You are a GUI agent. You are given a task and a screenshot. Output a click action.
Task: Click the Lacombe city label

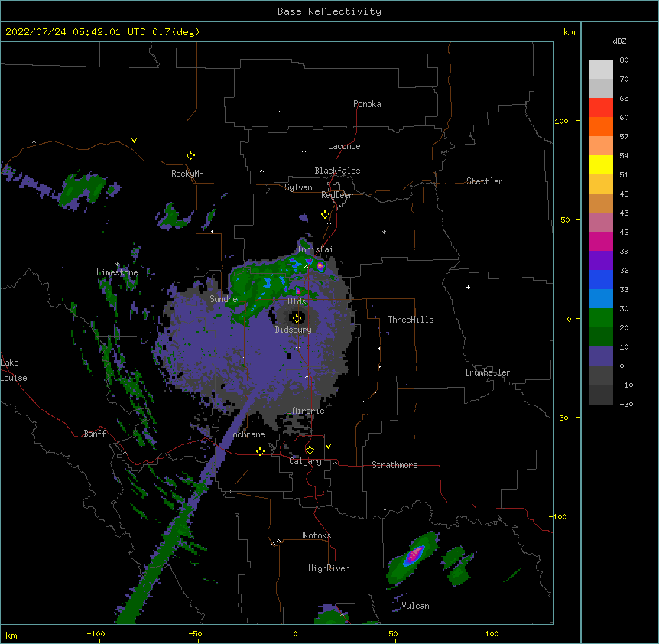point(344,146)
